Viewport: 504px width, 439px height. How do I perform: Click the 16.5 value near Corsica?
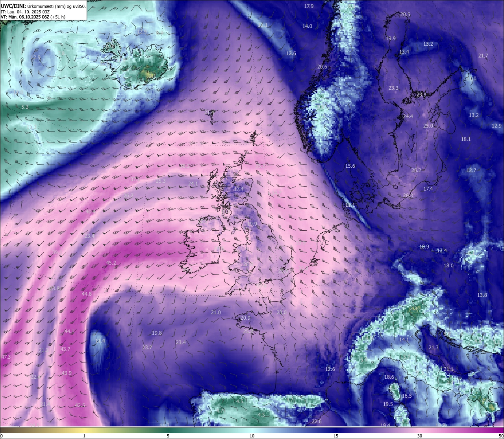pos(407,396)
